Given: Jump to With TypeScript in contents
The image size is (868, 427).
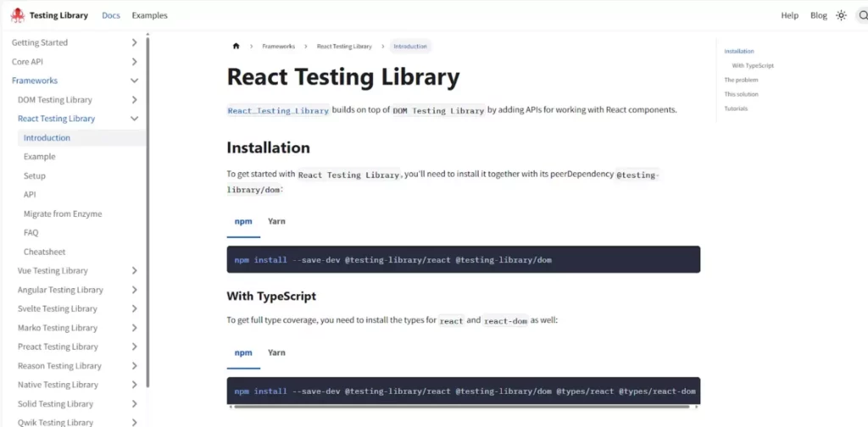Looking at the screenshot, I should coord(753,66).
